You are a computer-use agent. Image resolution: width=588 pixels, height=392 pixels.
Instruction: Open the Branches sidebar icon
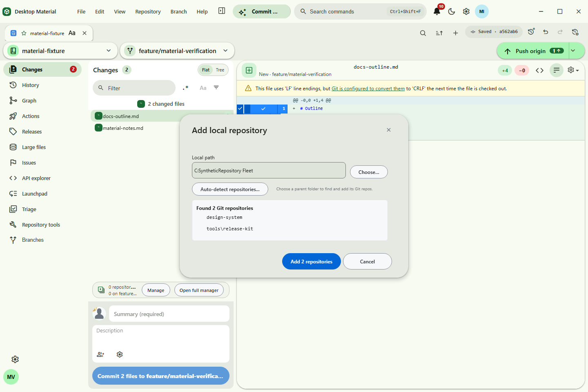coord(13,240)
